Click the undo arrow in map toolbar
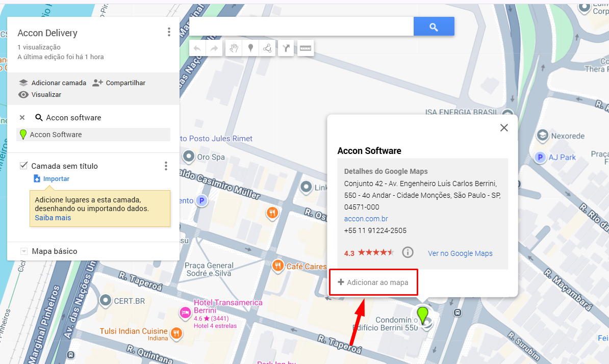The height and width of the screenshot is (364, 609). coord(197,48)
